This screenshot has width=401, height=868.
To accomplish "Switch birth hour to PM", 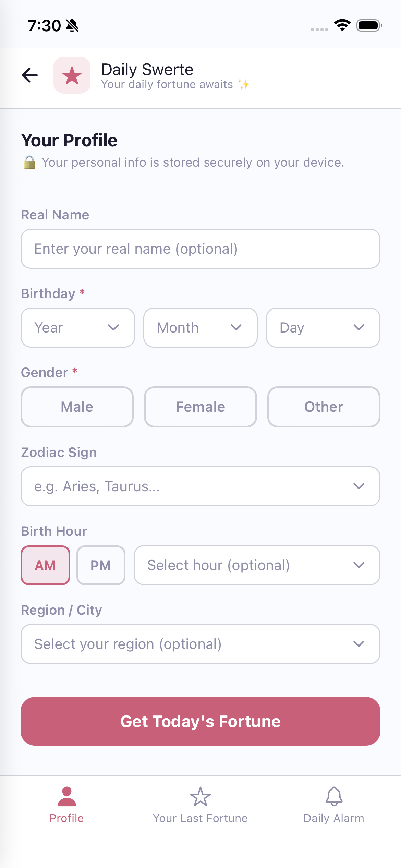I will [101, 565].
